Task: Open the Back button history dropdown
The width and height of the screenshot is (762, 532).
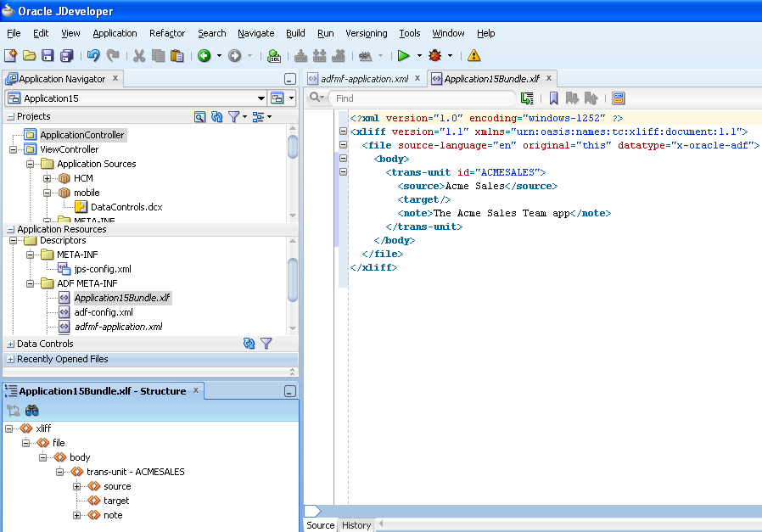Action: [x=219, y=56]
